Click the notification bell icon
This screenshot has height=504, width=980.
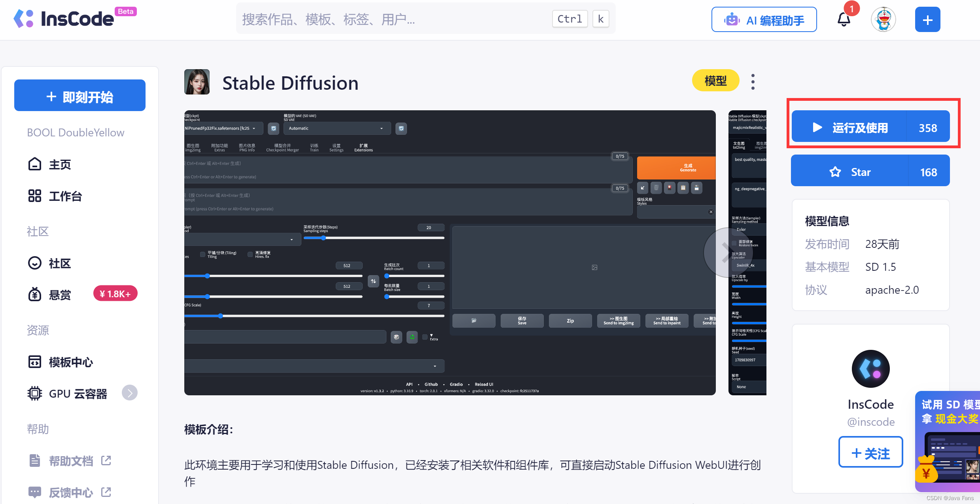pyautogui.click(x=843, y=19)
